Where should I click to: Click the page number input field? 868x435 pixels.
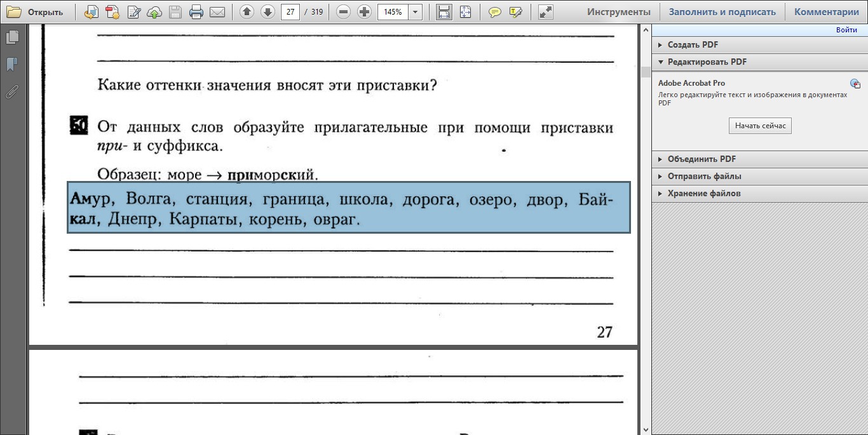[x=290, y=12]
